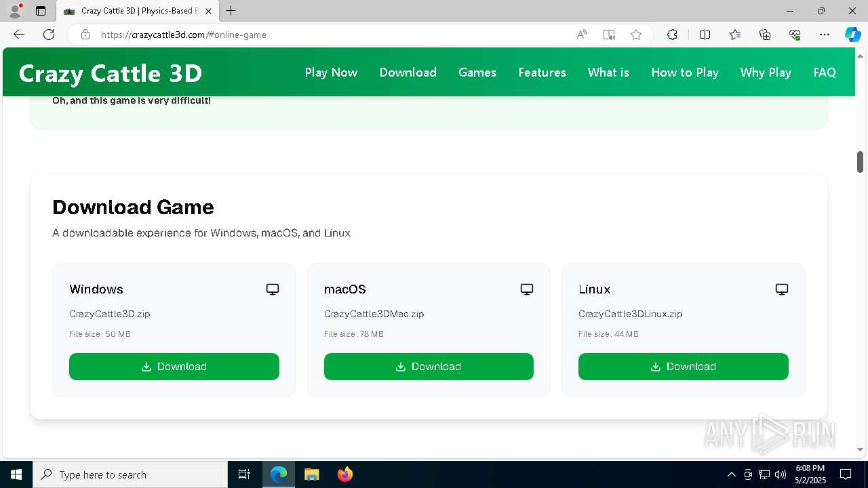Screen dimensions: 868x488
Task: Open Read aloud icon in address bar
Action: pos(582,35)
